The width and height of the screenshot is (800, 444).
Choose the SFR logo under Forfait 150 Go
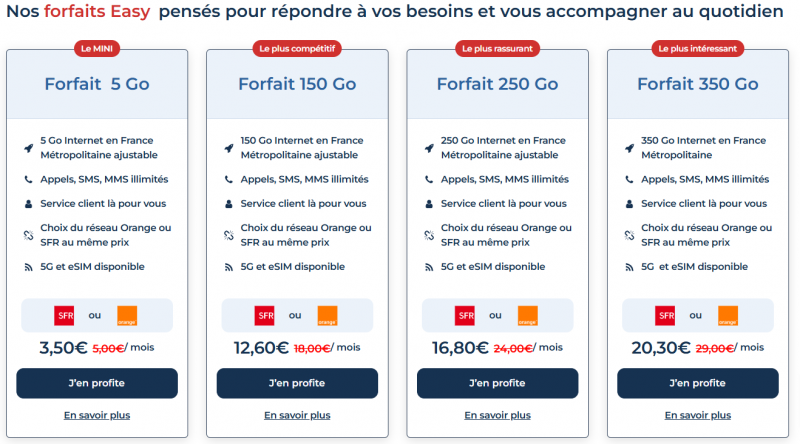(265, 316)
